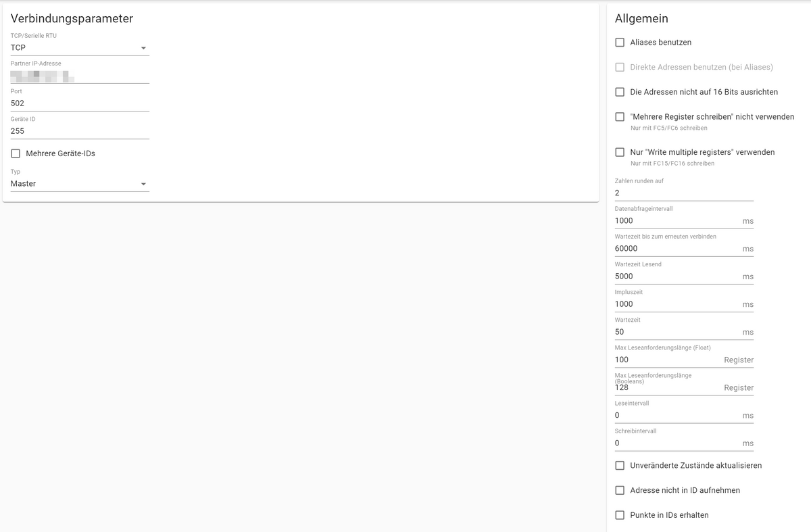Click the Schreibintervall input field

tap(677, 443)
